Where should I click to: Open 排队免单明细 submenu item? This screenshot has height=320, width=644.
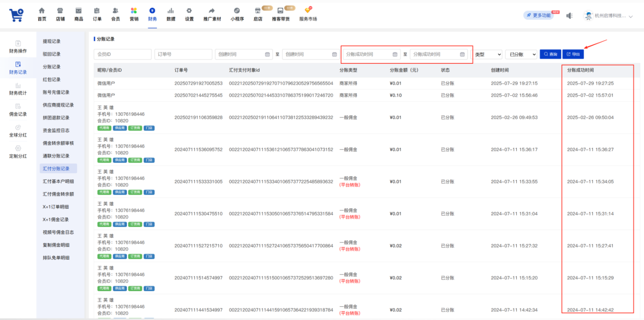tap(56, 258)
